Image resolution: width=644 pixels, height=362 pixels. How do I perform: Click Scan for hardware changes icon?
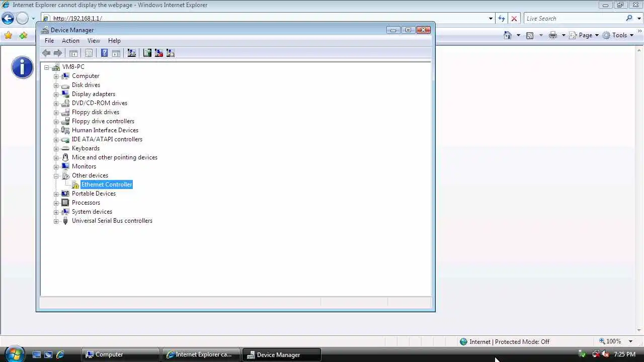pos(132,53)
